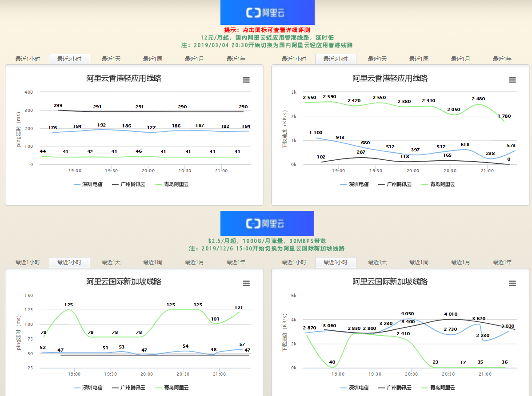The width and height of the screenshot is (532, 396).
Task: Hide 青岛阿里云 series in Hong Kong download chart
Action: point(438,184)
